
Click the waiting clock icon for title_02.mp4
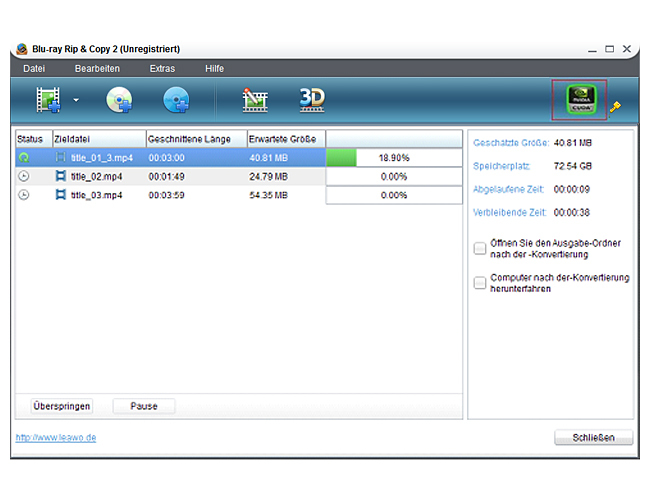click(x=24, y=176)
